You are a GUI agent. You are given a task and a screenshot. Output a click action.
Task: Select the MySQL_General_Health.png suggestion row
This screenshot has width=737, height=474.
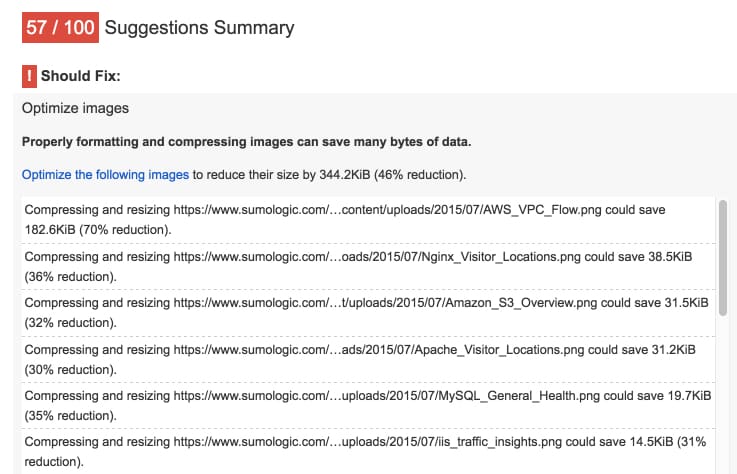(368, 405)
